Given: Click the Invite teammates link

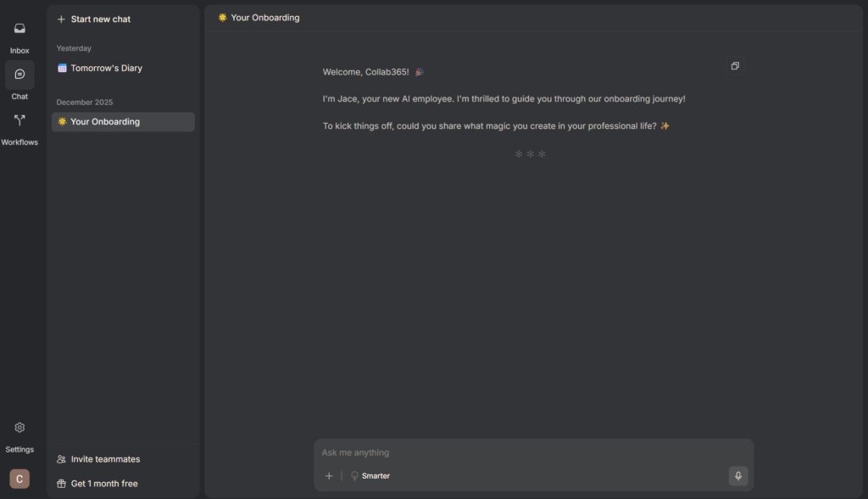Looking at the screenshot, I should pos(105,459).
